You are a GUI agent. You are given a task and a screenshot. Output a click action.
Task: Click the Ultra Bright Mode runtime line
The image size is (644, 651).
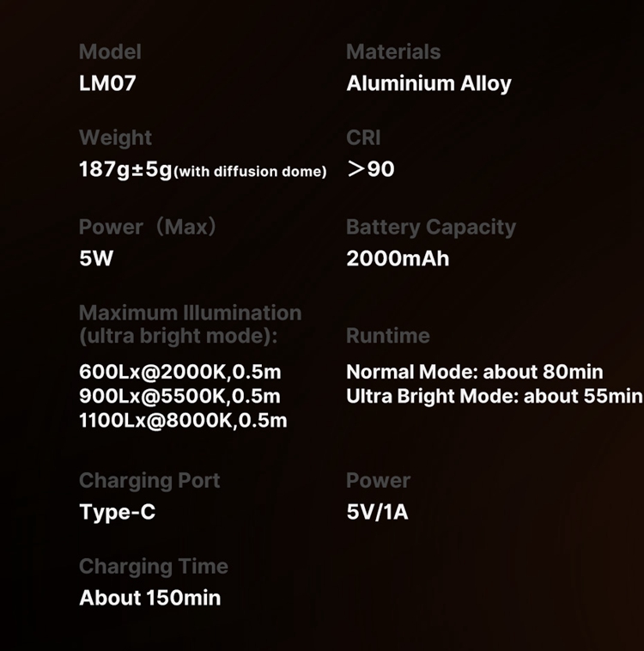[x=494, y=396]
